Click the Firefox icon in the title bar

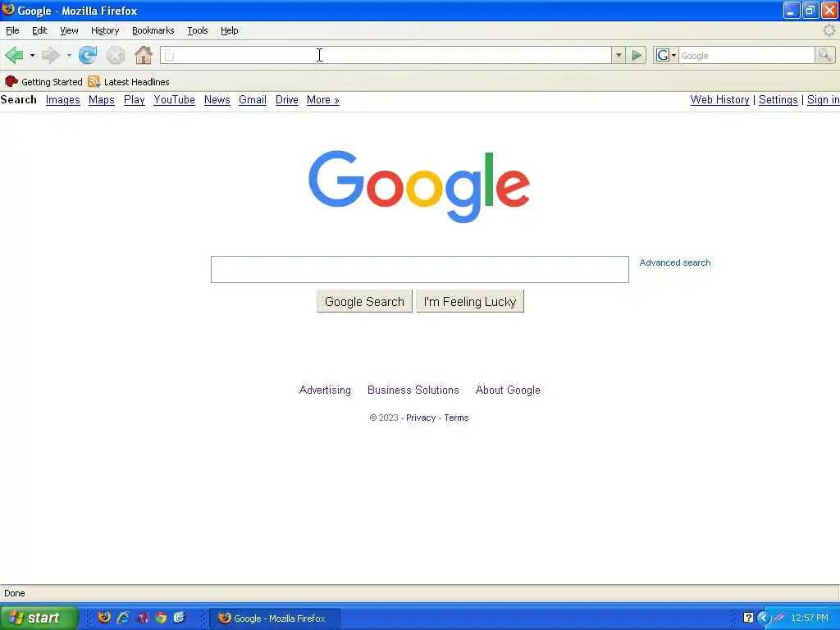[x=8, y=10]
